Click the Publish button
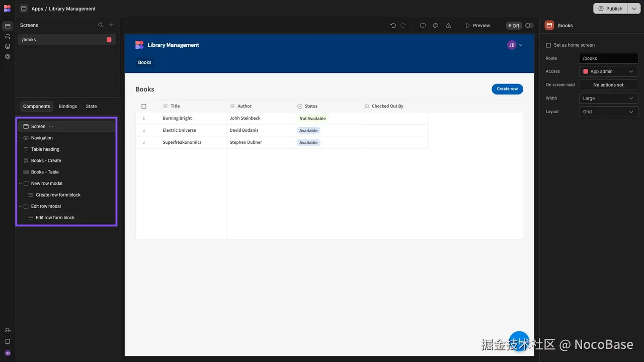This screenshot has height=362, width=644. (610, 9)
